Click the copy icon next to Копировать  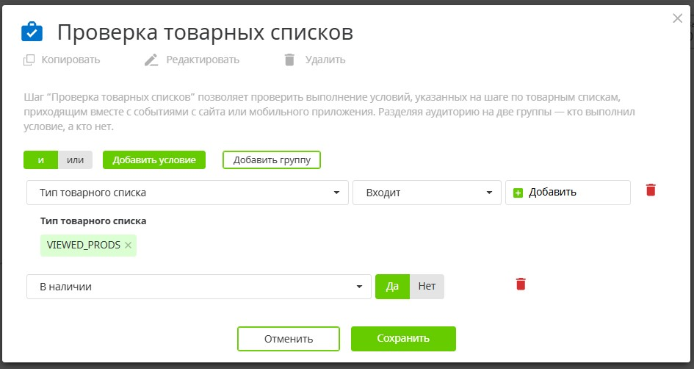[x=29, y=60]
